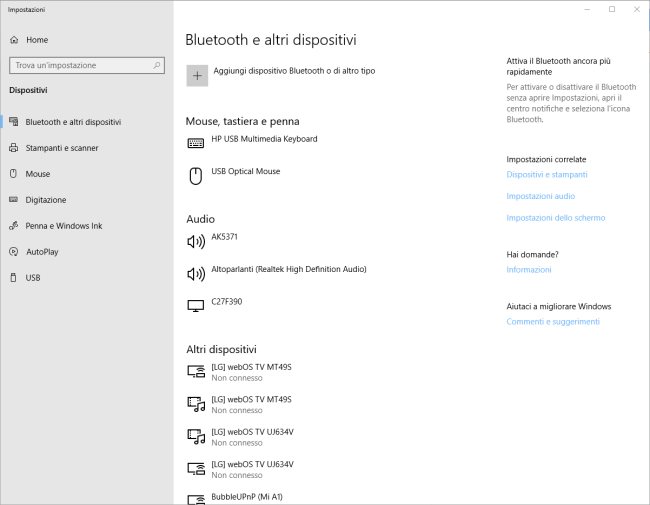Click the search magnifier icon
This screenshot has height=505, width=650.
157,65
